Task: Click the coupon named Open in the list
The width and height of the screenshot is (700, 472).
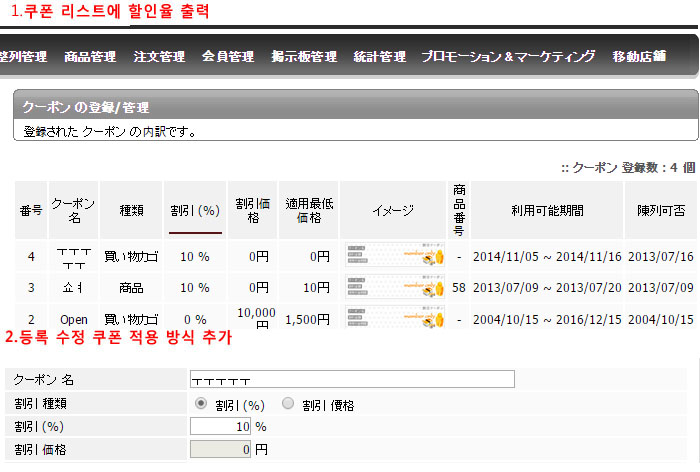Action: 73,320
